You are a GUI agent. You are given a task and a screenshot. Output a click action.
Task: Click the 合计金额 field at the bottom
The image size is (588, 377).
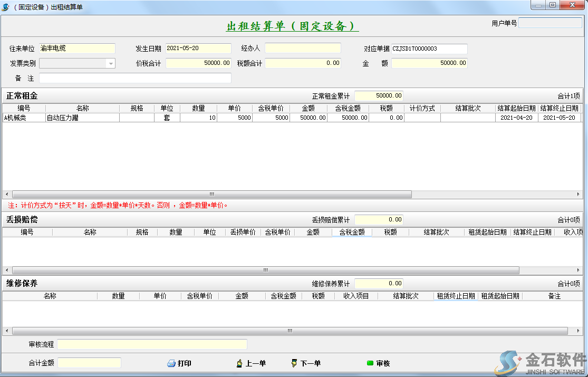[x=89, y=363]
